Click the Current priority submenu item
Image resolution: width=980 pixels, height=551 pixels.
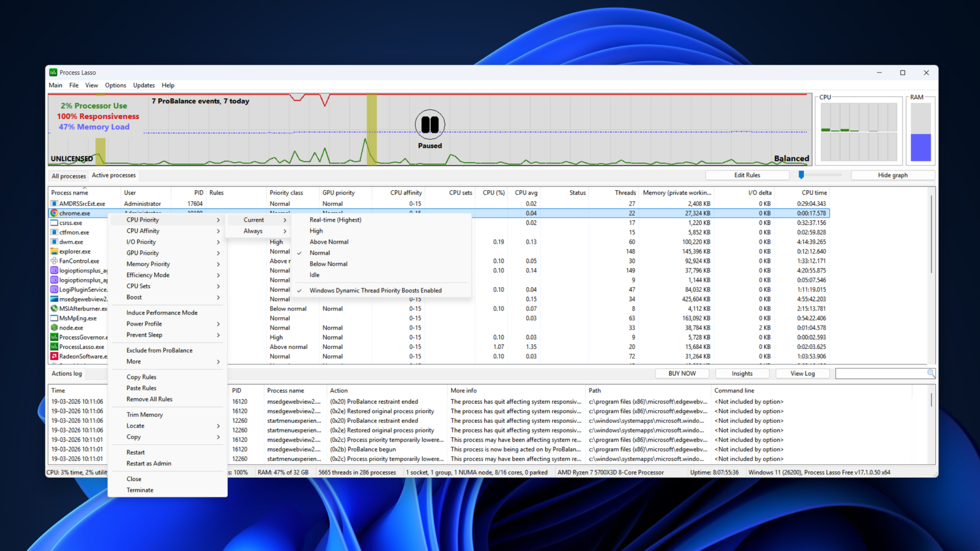coord(259,220)
